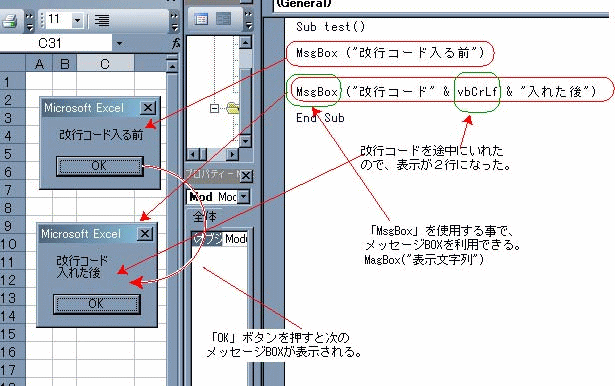The width and height of the screenshot is (615, 386).
Task: Click the project tree vertical scrollbar down arrow
Action: tap(245, 141)
